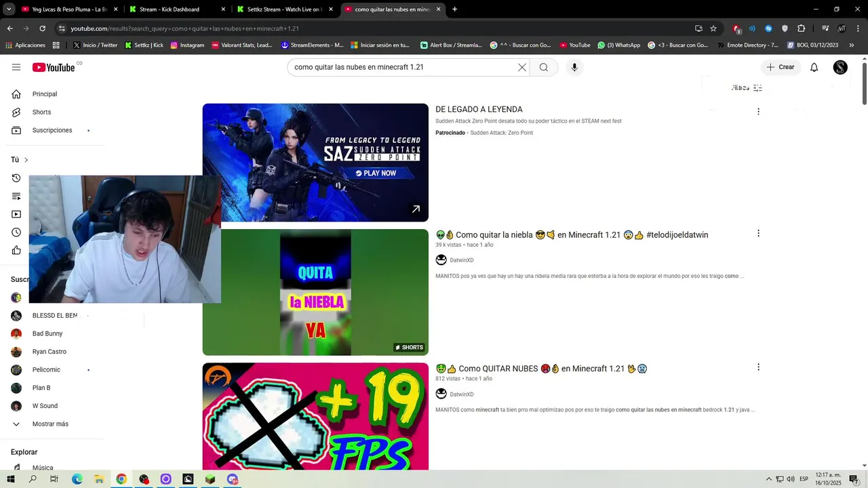The height and width of the screenshot is (488, 868).
Task: Open Como quitar la niebla video title
Action: tap(572, 235)
